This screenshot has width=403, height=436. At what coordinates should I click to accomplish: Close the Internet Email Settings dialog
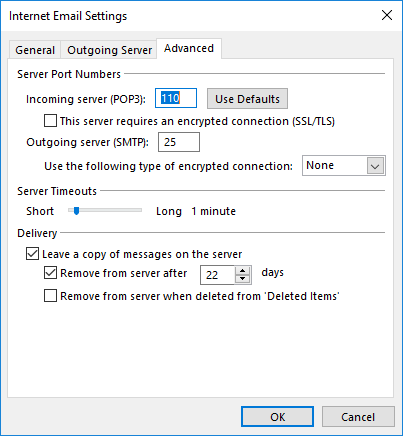click(x=387, y=15)
